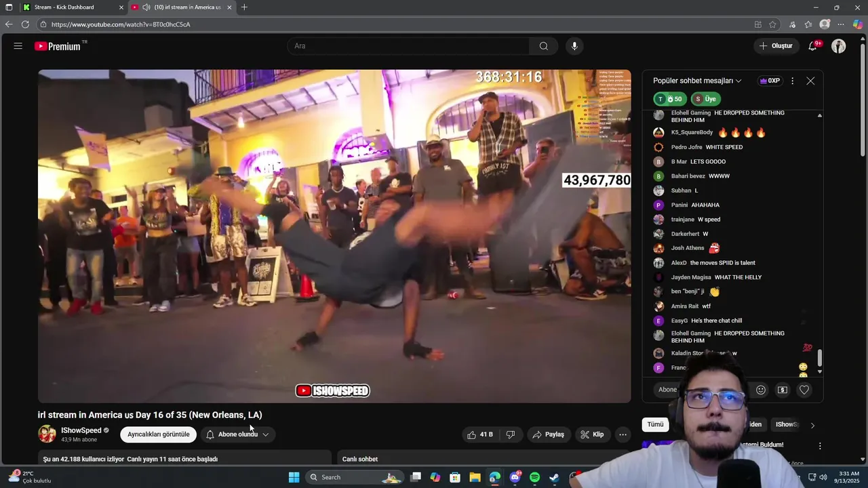The width and height of the screenshot is (868, 488).
Task: Dislike the video with thumbs down
Action: coord(511,434)
